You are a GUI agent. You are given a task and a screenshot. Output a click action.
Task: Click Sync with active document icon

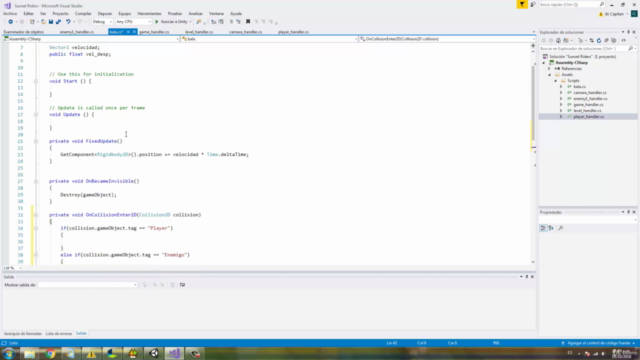(x=591, y=40)
